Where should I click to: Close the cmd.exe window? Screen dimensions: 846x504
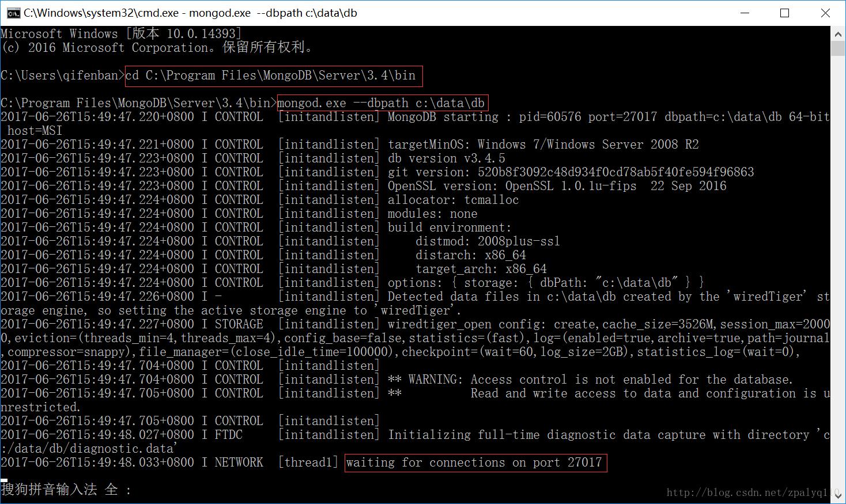[825, 13]
